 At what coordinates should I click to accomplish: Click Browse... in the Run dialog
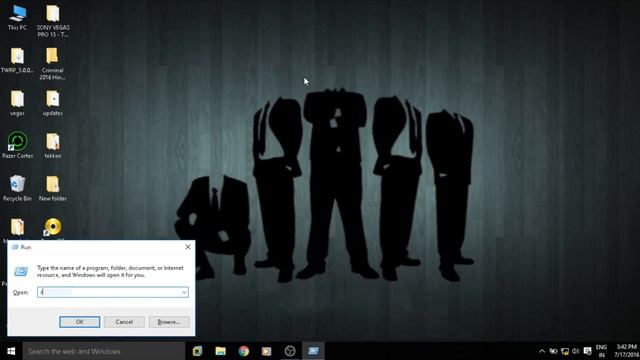tap(169, 322)
